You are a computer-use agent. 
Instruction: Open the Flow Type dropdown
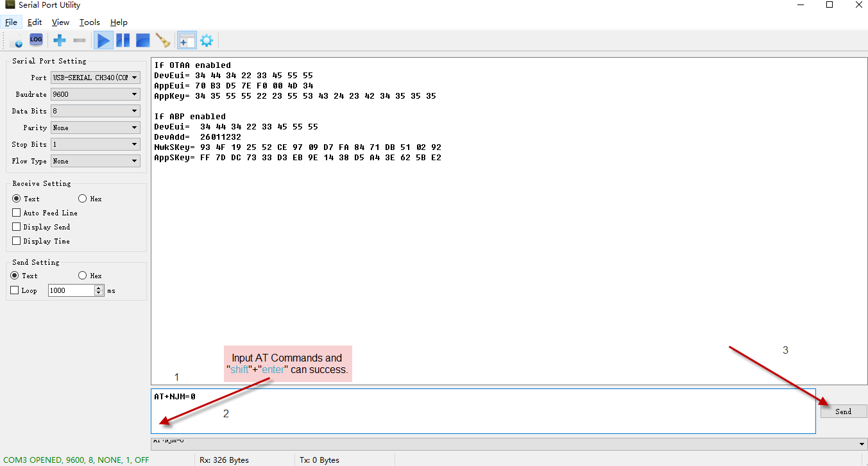point(96,161)
